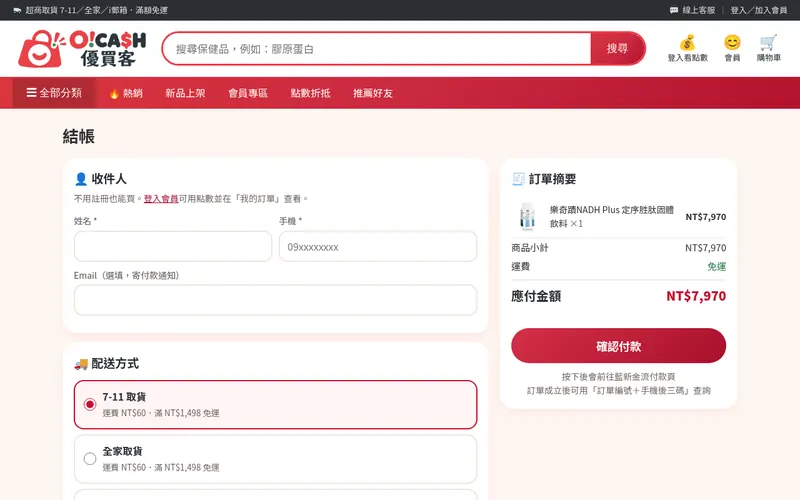Click the O!CASH 優買客 logo
The height and width of the screenshot is (500, 800).
[x=82, y=48]
